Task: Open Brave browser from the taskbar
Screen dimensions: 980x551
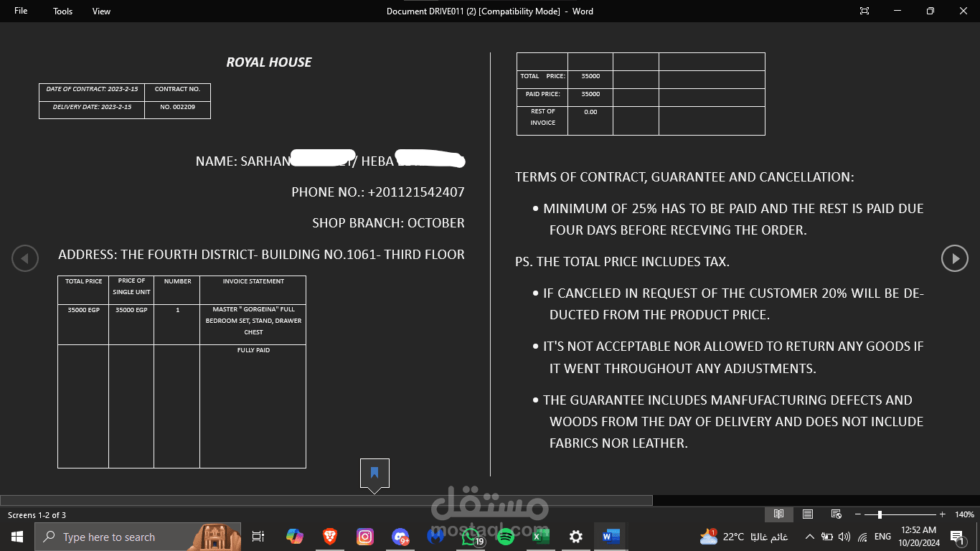Action: 330,537
